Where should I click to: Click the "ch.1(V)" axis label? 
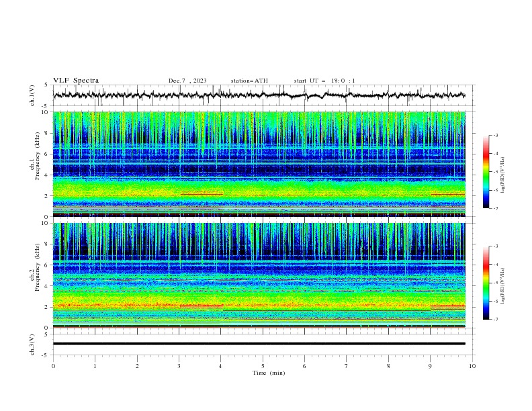(x=32, y=95)
